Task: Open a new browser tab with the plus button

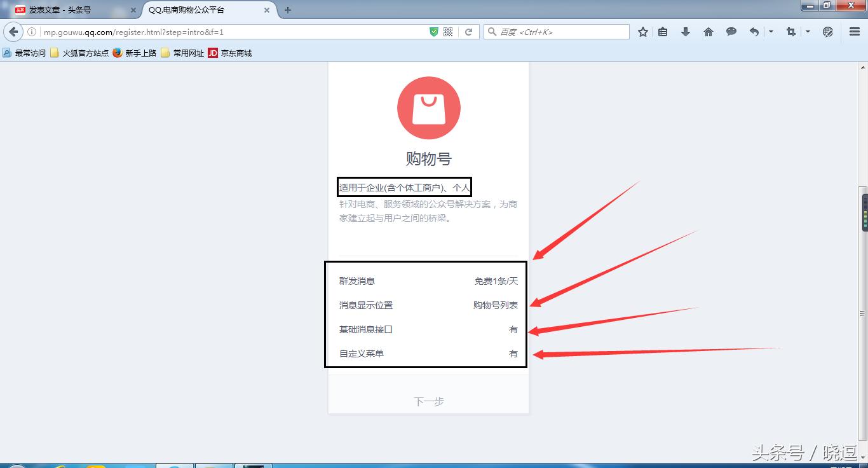Action: [x=288, y=10]
